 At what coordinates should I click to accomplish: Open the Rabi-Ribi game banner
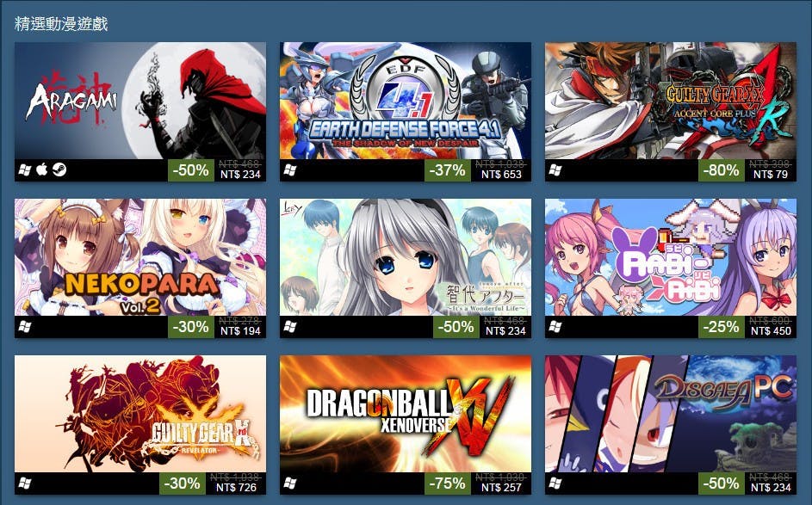click(x=671, y=257)
